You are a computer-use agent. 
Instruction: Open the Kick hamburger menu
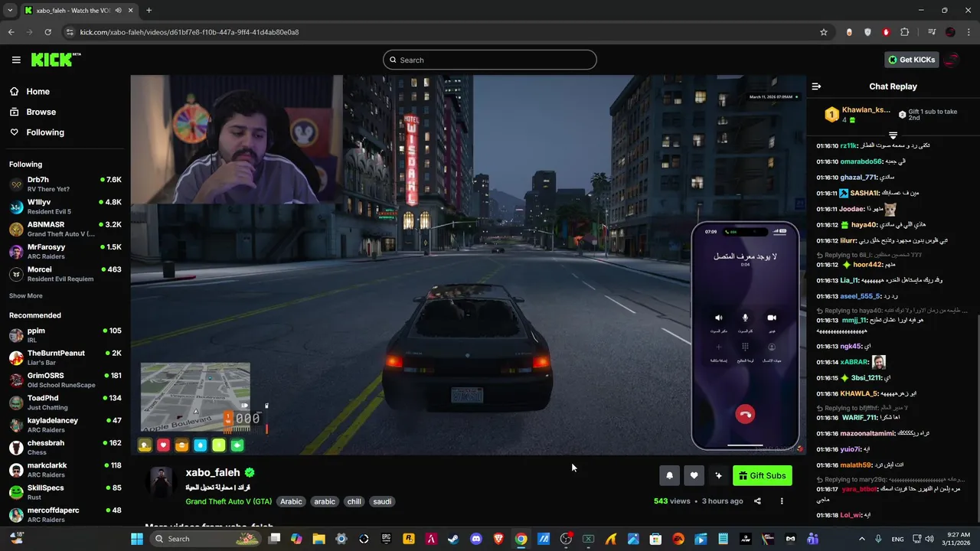16,60
